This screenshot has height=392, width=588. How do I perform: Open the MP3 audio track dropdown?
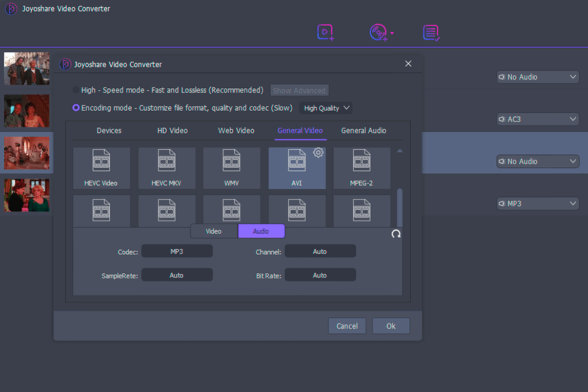pyautogui.click(x=537, y=203)
